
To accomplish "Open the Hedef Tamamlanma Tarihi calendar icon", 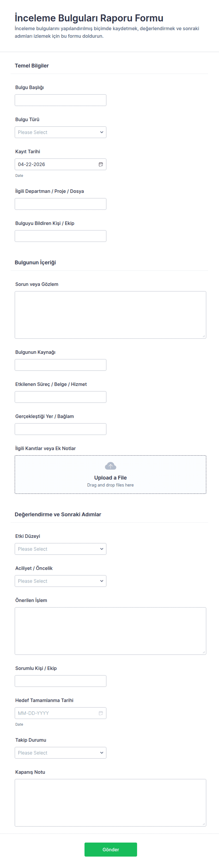I will click(101, 713).
